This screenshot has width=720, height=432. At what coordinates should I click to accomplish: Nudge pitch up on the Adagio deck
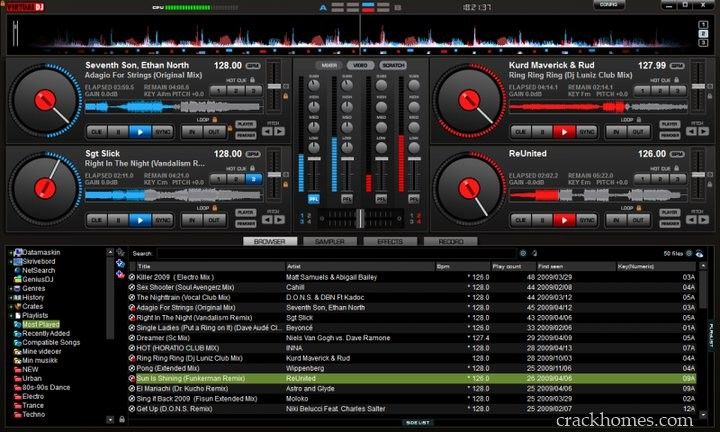(279, 132)
